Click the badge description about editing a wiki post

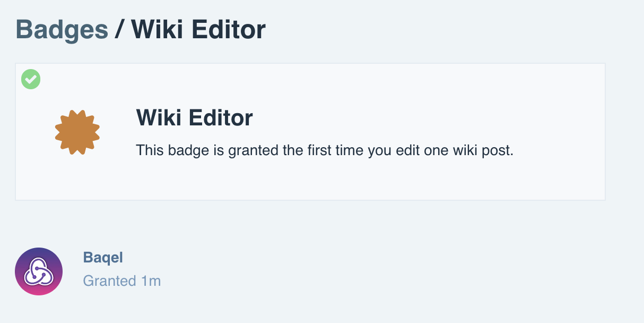click(325, 150)
